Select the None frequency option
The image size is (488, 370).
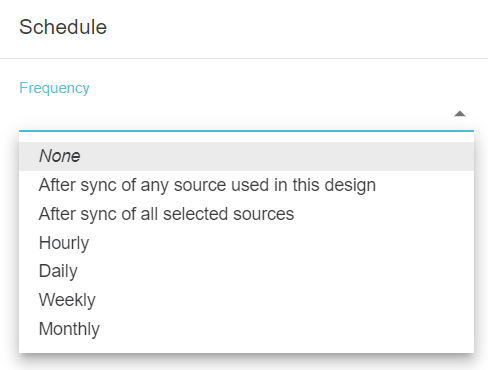[246, 156]
